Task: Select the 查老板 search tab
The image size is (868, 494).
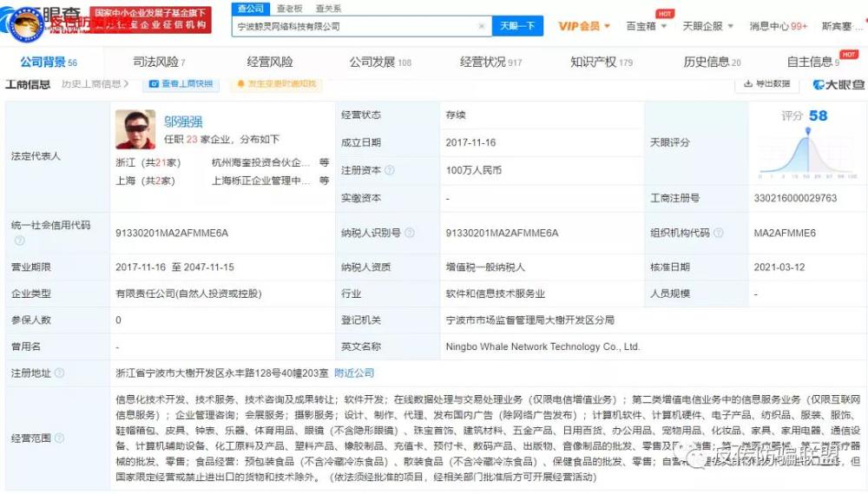Action: coord(290,9)
